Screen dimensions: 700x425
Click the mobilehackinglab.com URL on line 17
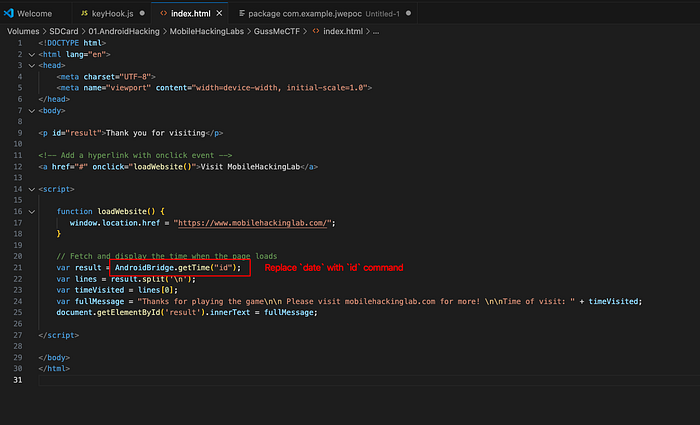tap(253, 223)
